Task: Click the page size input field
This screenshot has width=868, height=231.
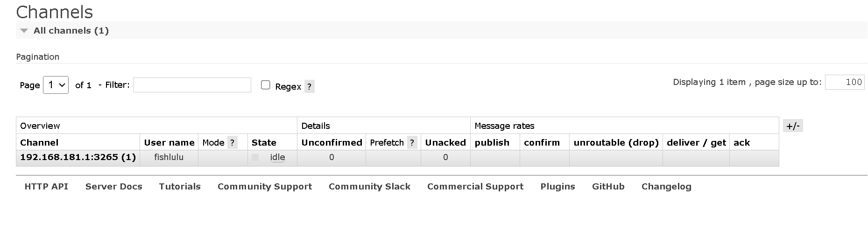Action: pyautogui.click(x=844, y=82)
